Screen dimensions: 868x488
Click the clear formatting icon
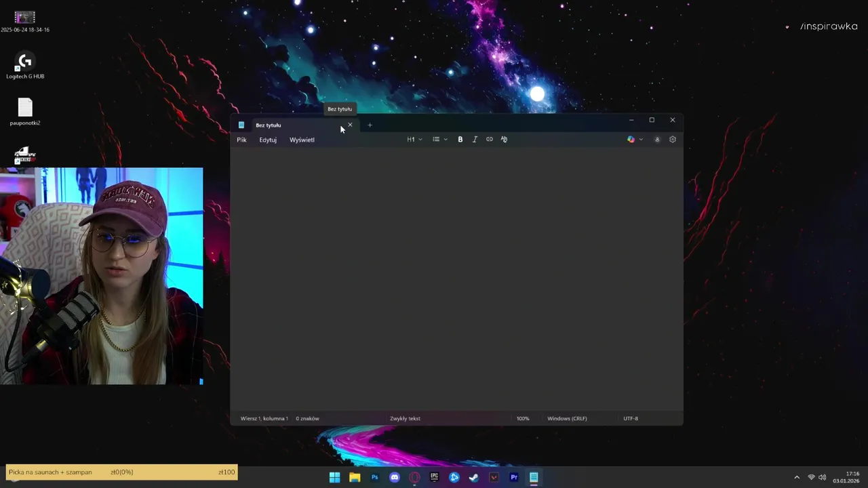click(x=504, y=140)
